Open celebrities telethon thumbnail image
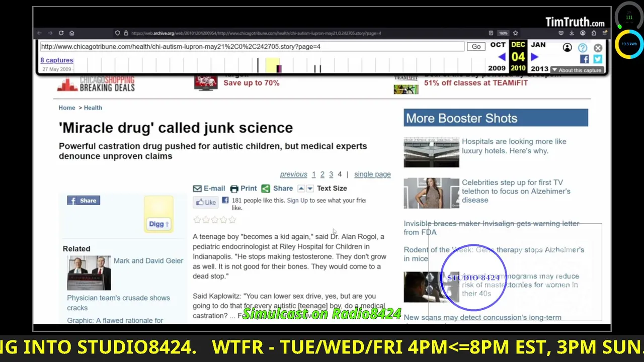The height and width of the screenshot is (362, 644). [431, 193]
